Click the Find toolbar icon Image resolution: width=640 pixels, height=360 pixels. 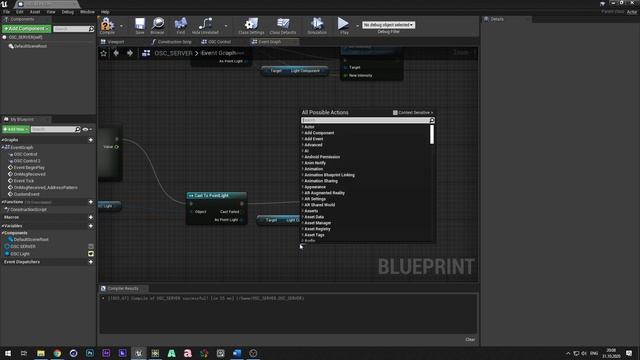[x=180, y=24]
